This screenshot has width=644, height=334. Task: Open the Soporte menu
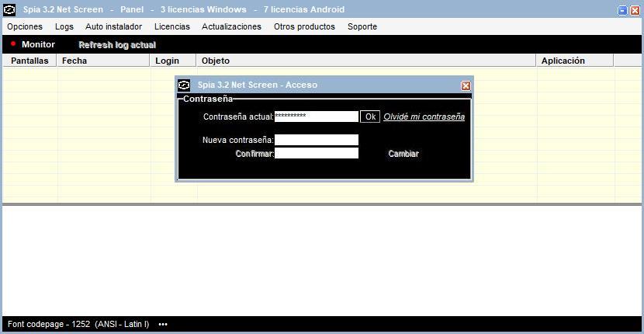click(x=362, y=26)
